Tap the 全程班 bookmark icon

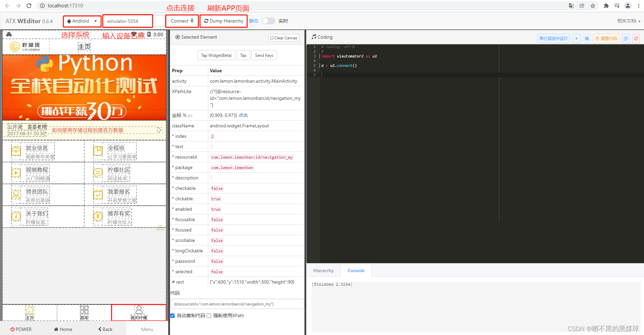[98, 151]
